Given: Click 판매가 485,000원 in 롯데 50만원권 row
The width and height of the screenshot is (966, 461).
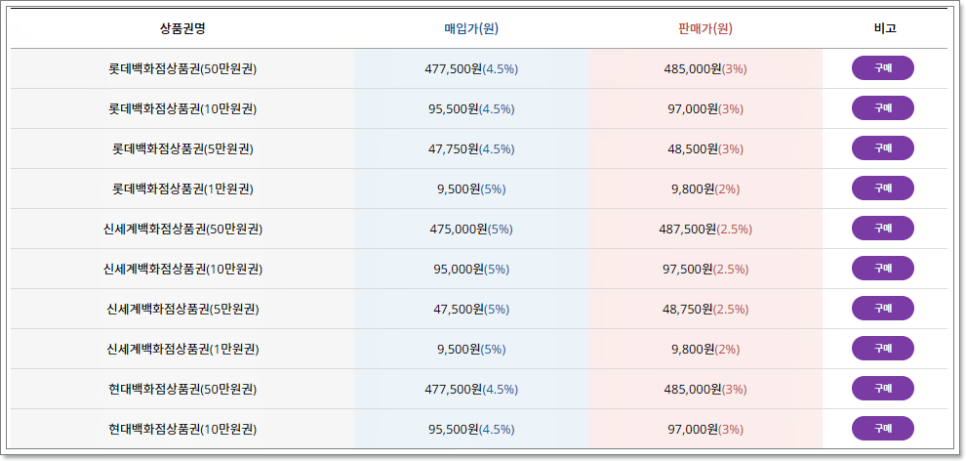Looking at the screenshot, I should point(705,69).
